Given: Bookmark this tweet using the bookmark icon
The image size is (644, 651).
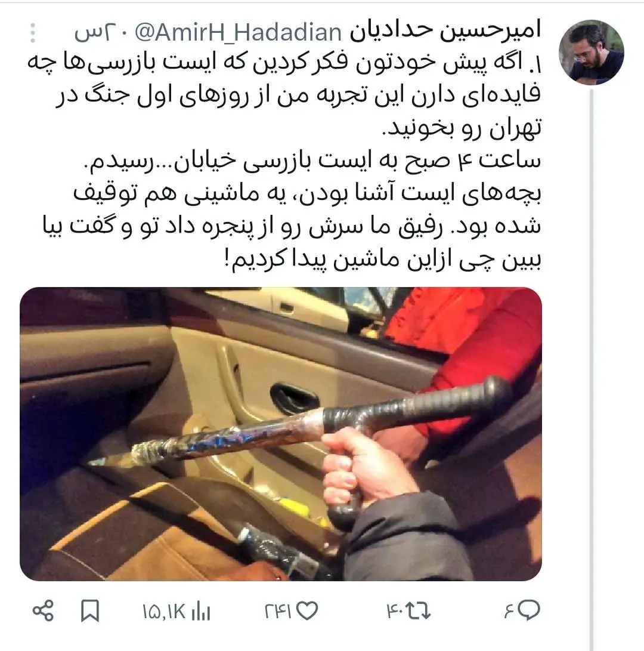Looking at the screenshot, I should tap(89, 611).
